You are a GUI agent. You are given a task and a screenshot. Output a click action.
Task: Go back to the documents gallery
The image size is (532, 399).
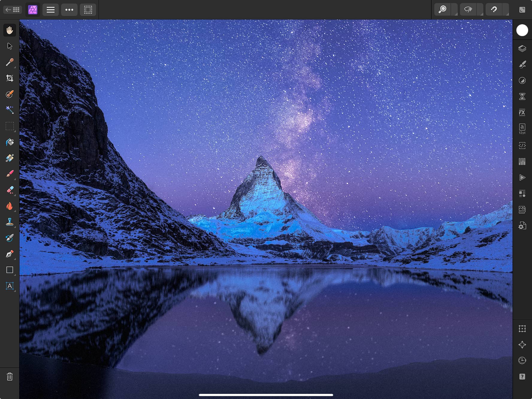click(x=12, y=9)
